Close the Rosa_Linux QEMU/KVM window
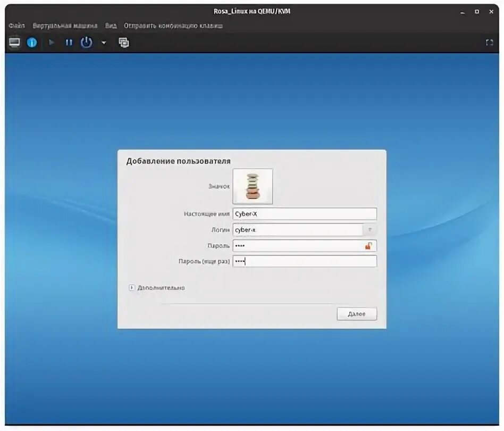 [491, 12]
